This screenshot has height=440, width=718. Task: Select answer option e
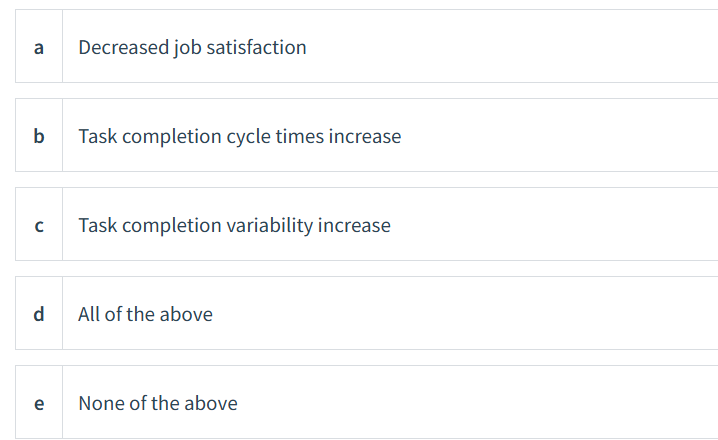(x=366, y=402)
